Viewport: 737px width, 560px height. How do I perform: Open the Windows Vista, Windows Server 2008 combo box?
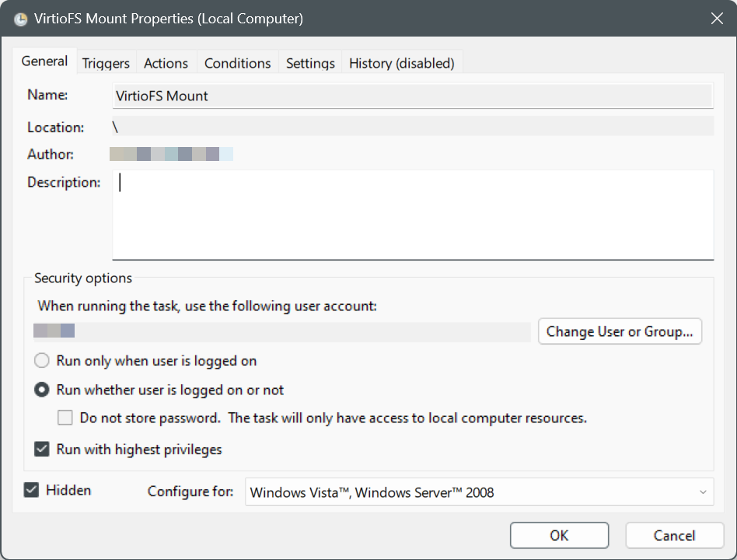pyautogui.click(x=479, y=492)
